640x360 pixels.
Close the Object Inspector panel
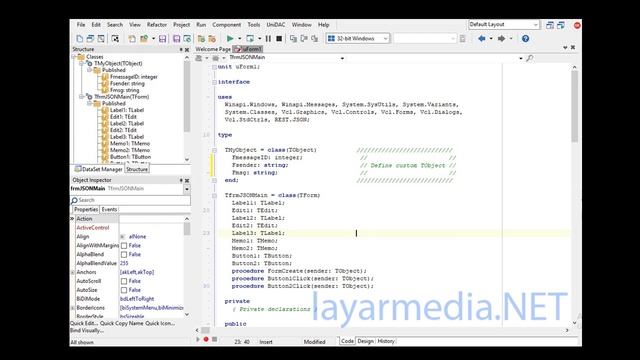click(187, 180)
